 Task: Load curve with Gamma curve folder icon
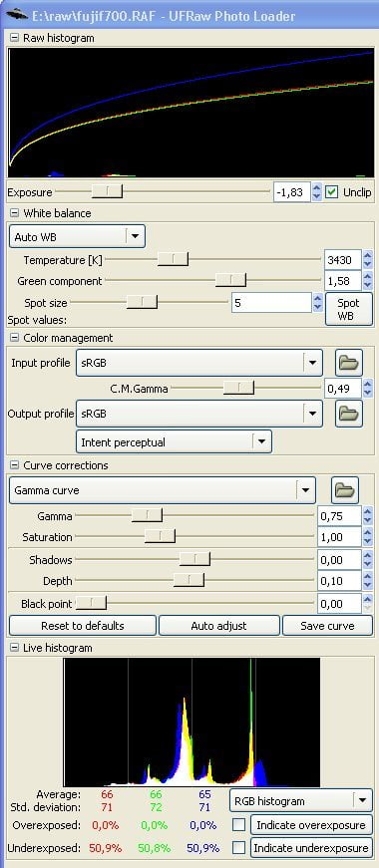point(345,490)
